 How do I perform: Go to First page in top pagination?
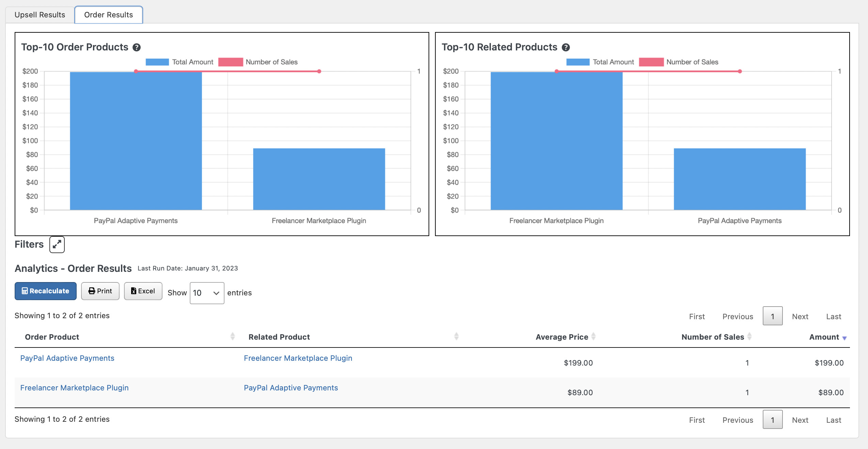[697, 316]
